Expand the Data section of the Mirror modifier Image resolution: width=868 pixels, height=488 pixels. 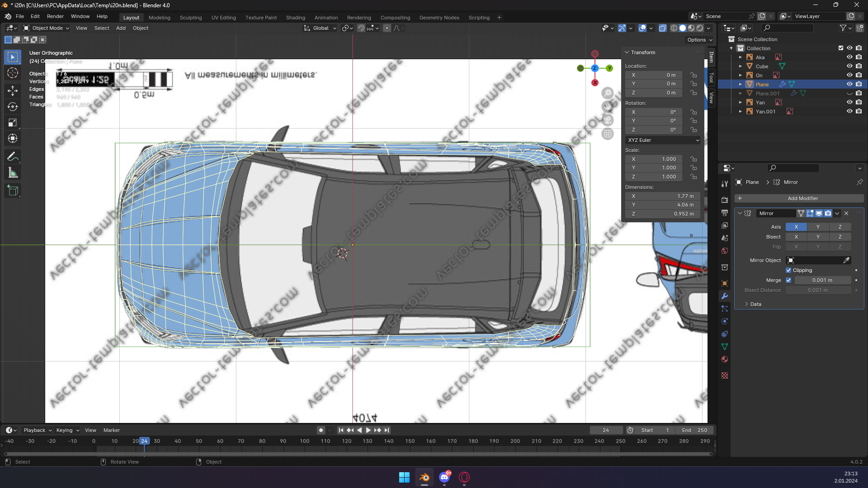coord(755,304)
